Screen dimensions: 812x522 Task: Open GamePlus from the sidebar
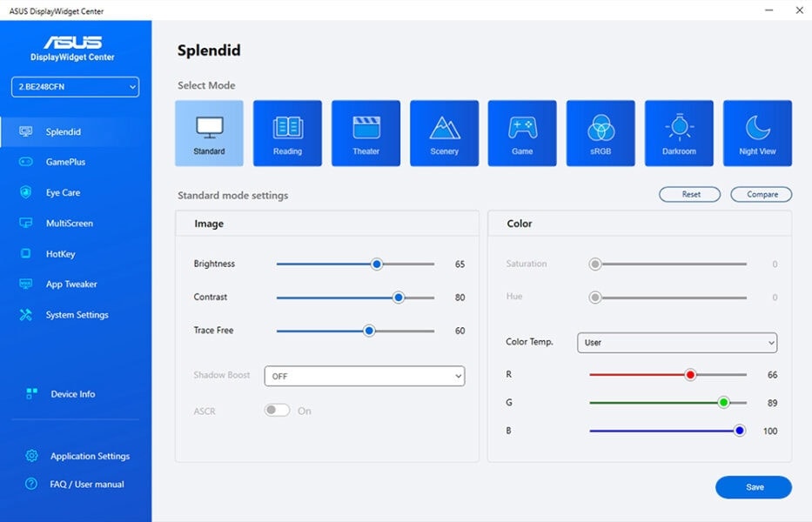[x=66, y=162]
